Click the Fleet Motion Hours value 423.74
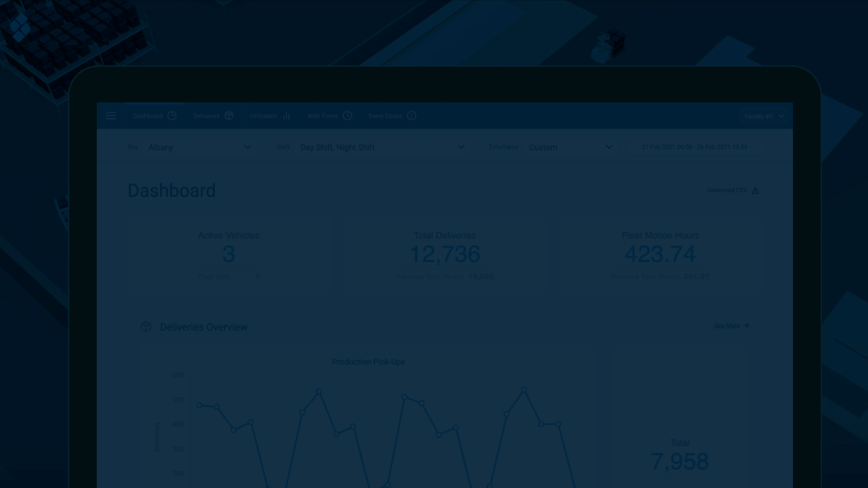The width and height of the screenshot is (868, 488). tap(660, 254)
